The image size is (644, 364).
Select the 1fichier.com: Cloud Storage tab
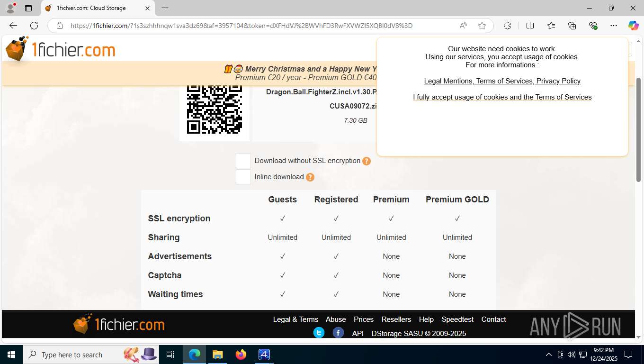pos(98,8)
